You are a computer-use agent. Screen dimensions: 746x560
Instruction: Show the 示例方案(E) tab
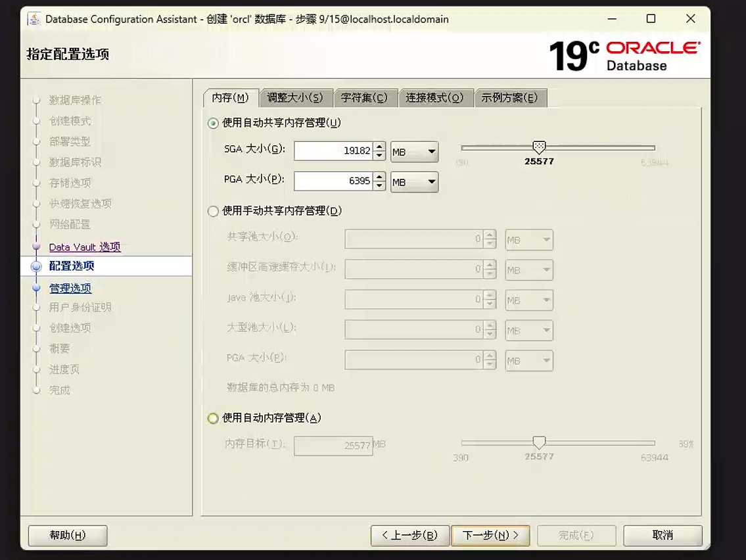509,98
